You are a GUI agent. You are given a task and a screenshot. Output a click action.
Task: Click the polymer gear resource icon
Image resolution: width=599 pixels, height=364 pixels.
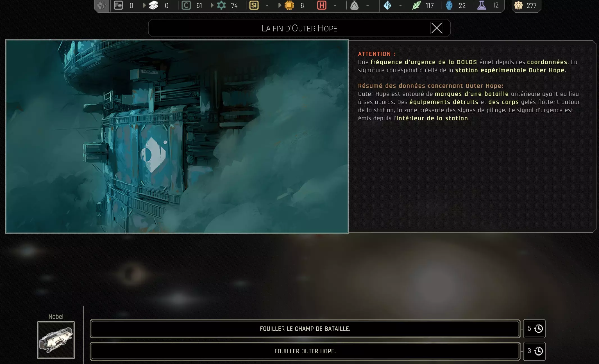221,5
